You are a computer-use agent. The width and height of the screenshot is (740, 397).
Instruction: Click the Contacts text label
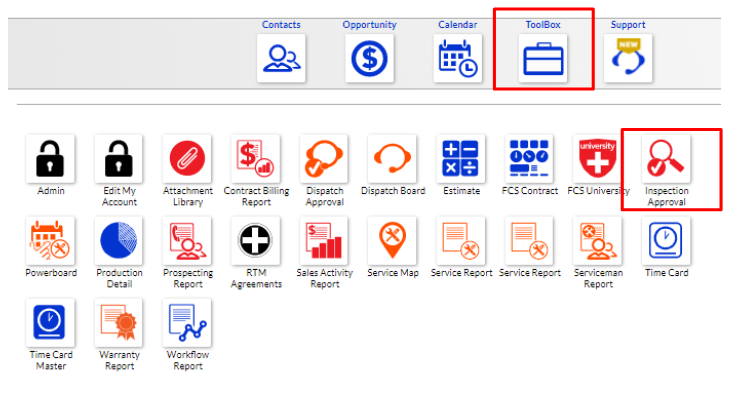tap(281, 25)
